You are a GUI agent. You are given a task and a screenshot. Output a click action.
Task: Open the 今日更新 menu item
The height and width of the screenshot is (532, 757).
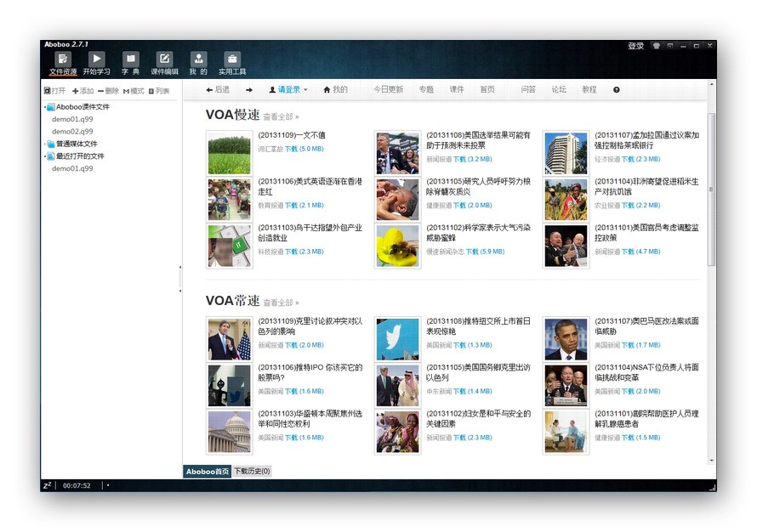pyautogui.click(x=388, y=90)
